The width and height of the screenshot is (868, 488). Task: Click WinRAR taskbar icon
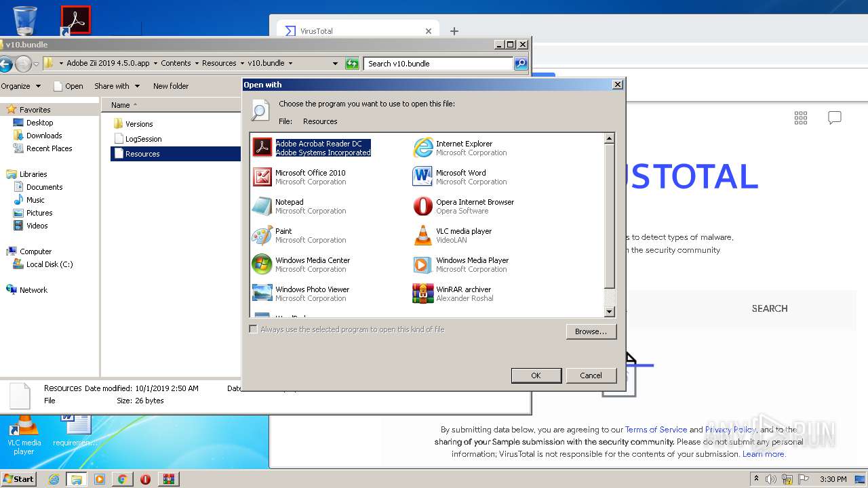pos(168,479)
